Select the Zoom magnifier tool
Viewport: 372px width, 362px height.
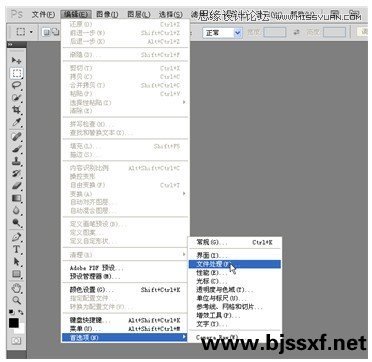[x=16, y=300]
